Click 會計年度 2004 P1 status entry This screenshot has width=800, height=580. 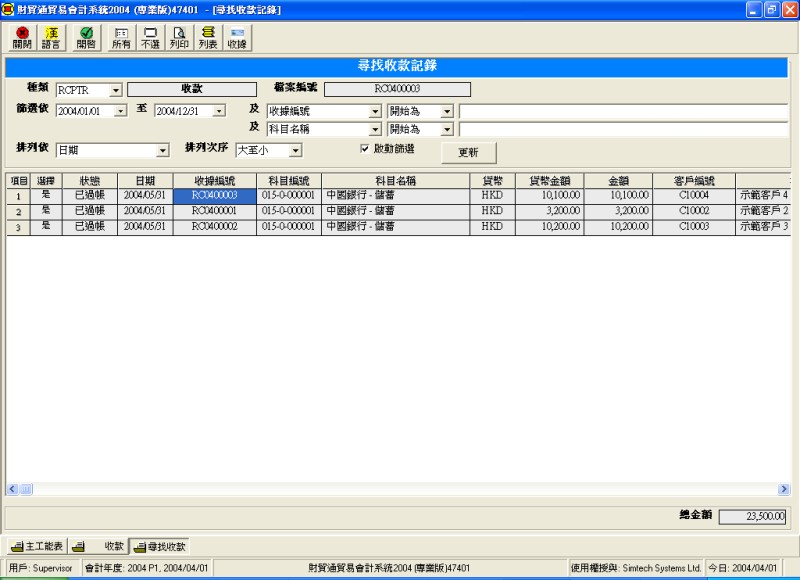pos(146,568)
